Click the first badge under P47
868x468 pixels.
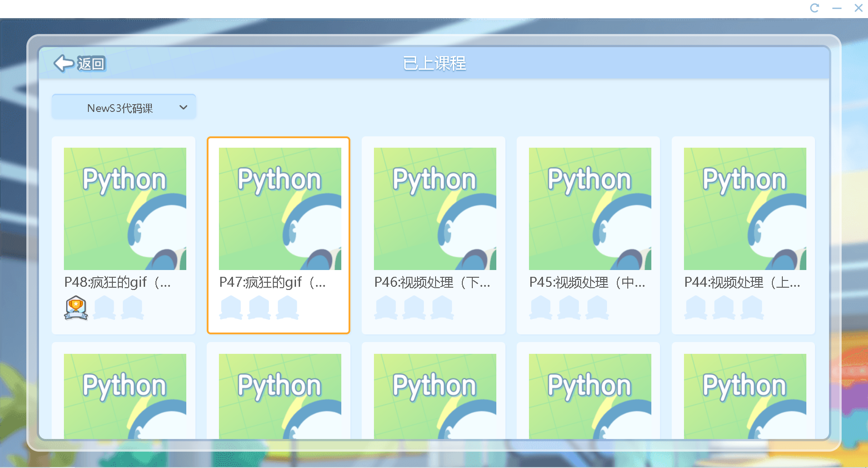pos(231,308)
